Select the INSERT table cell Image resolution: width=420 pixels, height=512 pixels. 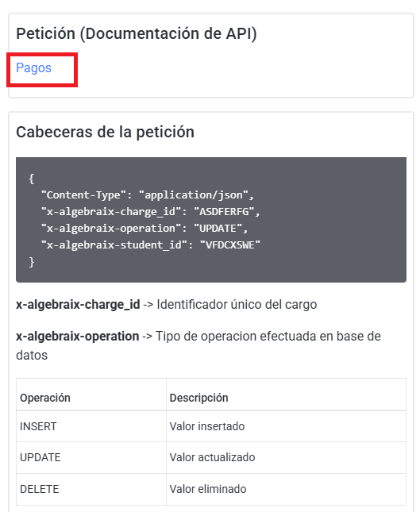coord(91,426)
